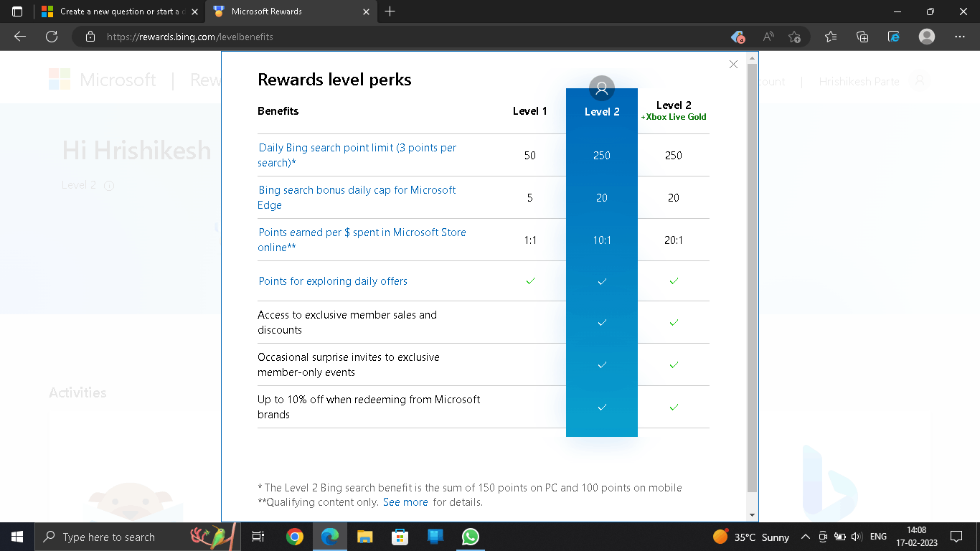
Task: Open the Collections panel
Action: point(862,37)
